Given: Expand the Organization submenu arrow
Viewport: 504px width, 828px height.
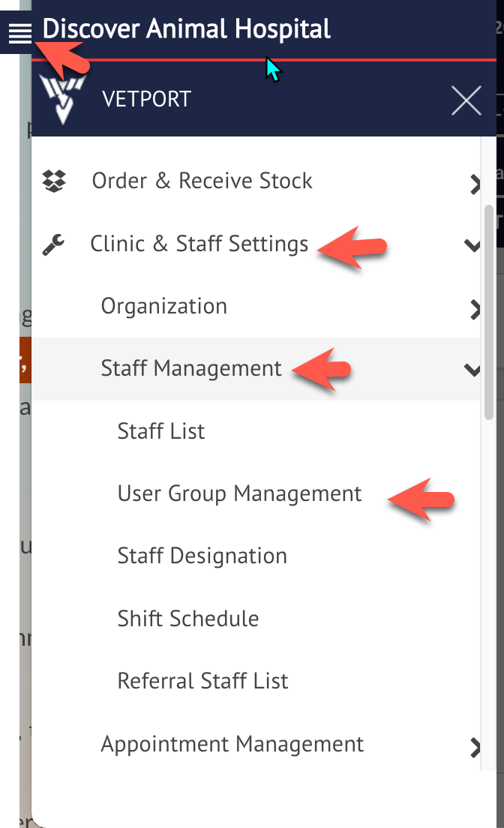Looking at the screenshot, I should pos(475,310).
